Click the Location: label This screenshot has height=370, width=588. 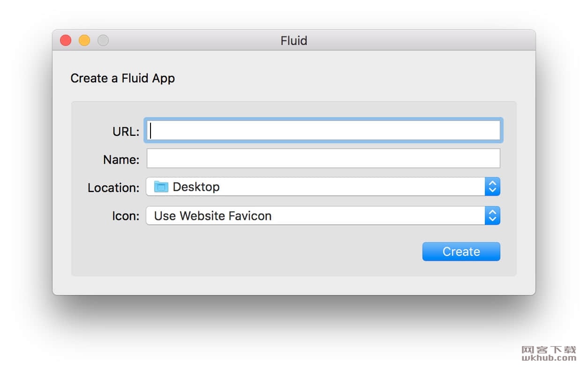coord(113,188)
